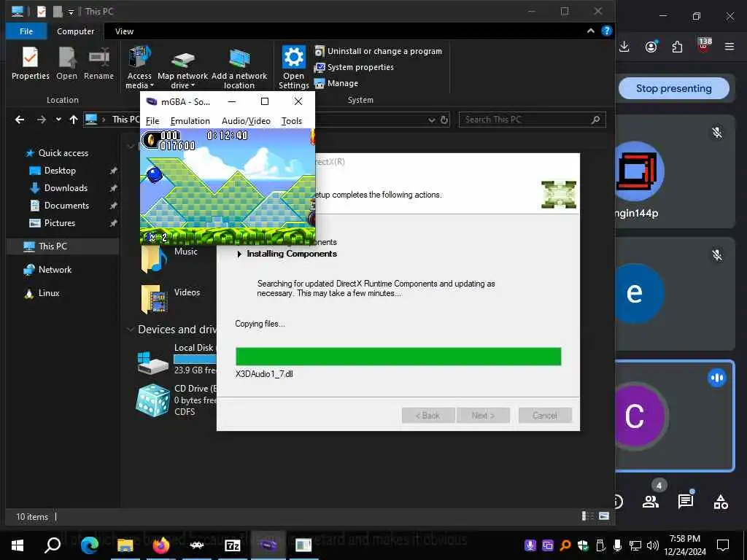Open Pictures in the navigation pane

[x=60, y=223]
